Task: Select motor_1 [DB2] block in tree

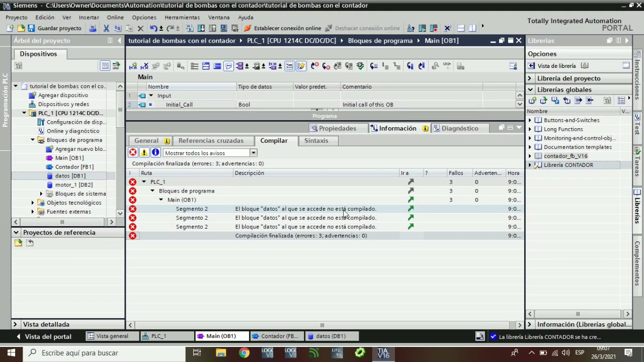Action: click(x=73, y=185)
